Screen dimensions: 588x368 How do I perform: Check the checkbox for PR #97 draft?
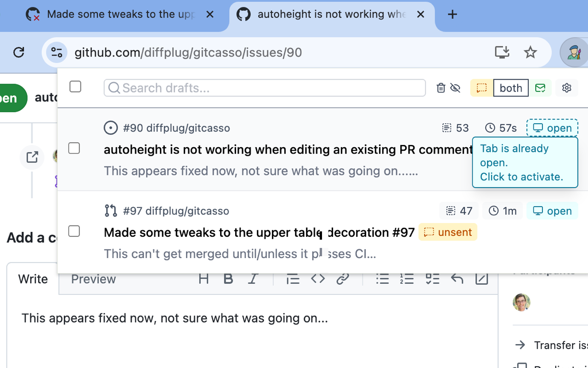74,231
